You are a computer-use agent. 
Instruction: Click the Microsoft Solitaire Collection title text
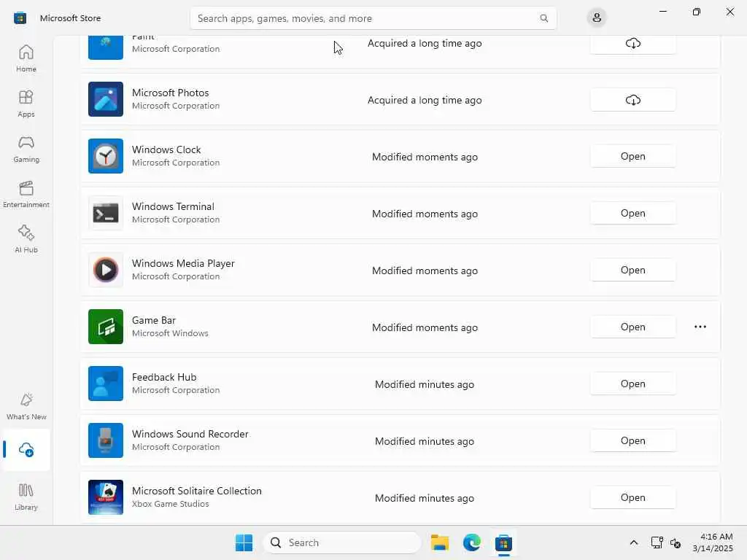click(197, 491)
